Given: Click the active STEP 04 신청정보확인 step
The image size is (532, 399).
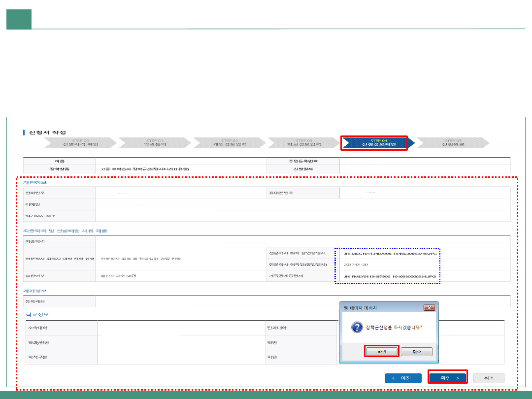Looking at the screenshot, I should (375, 143).
